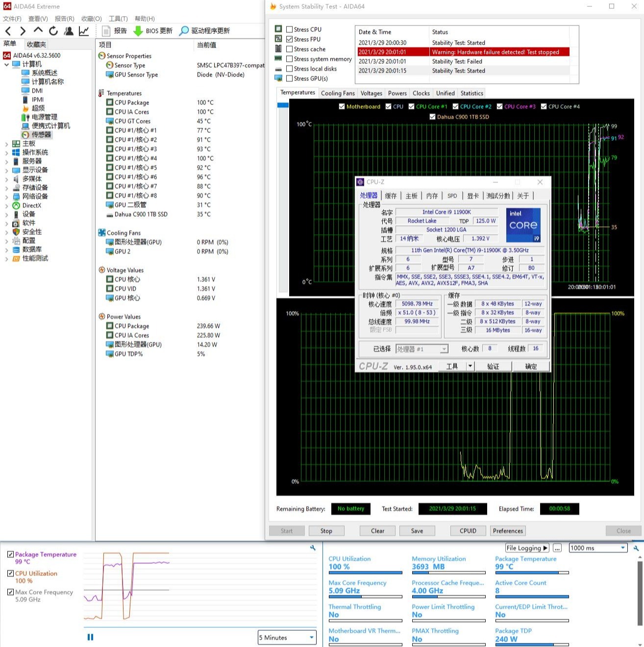Open the line graph icon in AIDA64 toolbar
The width and height of the screenshot is (644, 647).
(84, 31)
